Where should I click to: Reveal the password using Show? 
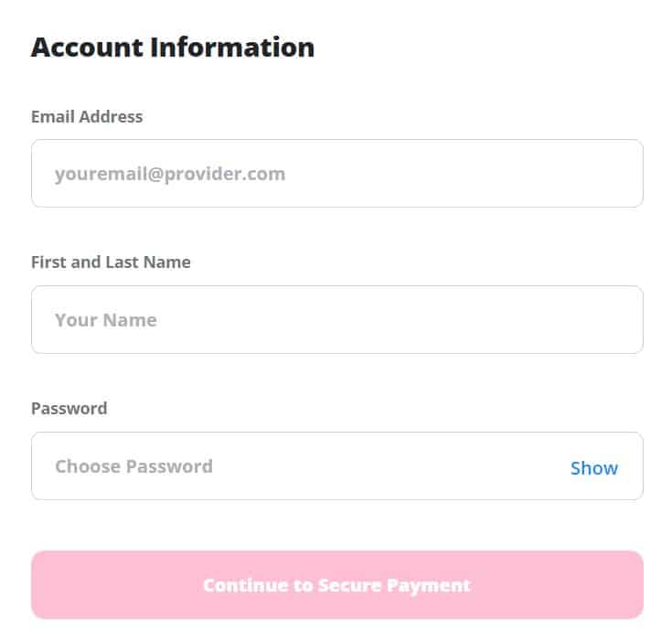click(x=593, y=468)
